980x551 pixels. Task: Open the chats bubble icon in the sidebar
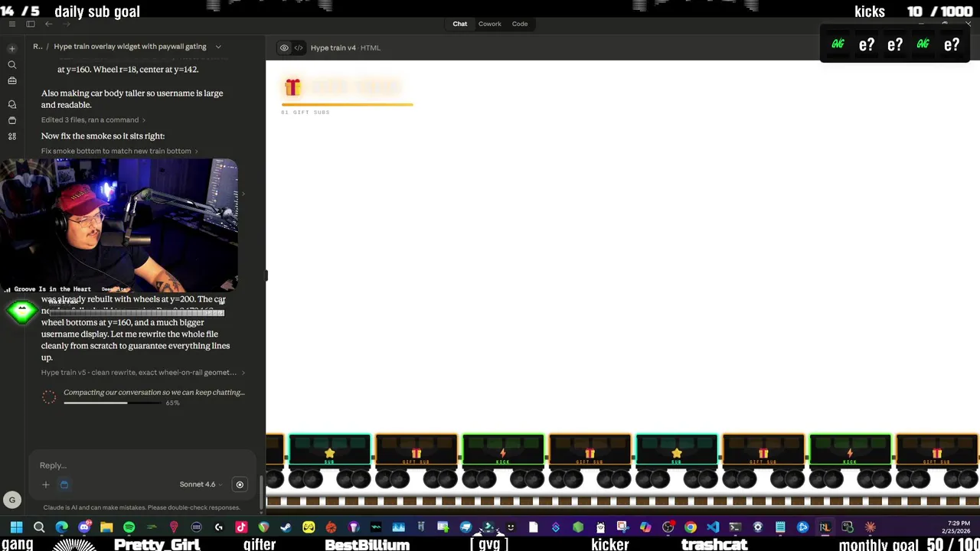11,104
